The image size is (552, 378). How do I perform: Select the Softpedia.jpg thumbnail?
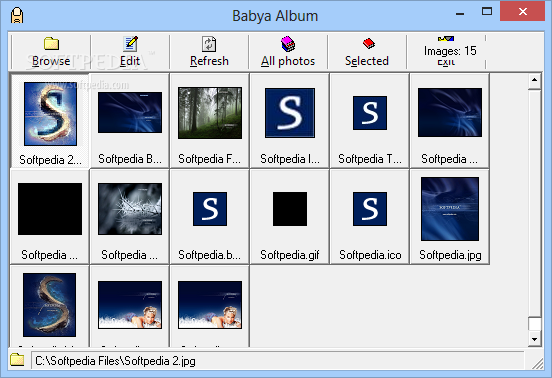[x=450, y=209]
